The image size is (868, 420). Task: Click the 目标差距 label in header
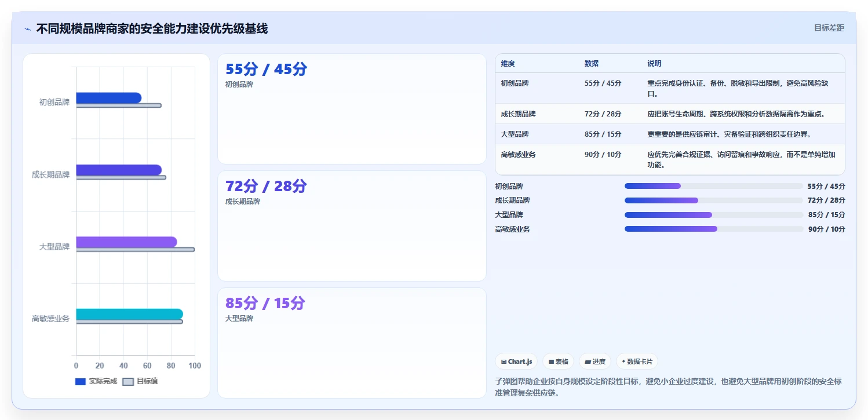point(829,28)
